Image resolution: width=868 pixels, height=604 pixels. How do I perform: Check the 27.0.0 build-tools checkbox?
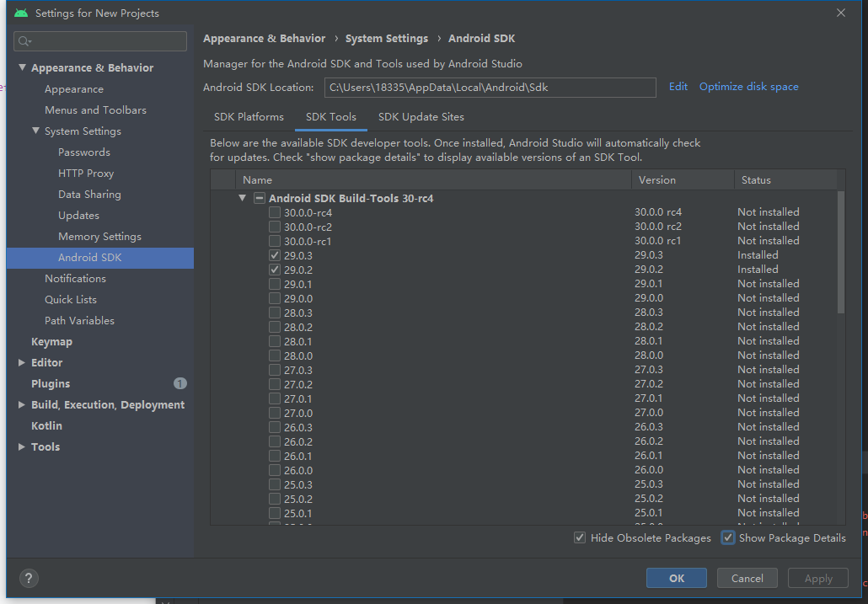[275, 413]
